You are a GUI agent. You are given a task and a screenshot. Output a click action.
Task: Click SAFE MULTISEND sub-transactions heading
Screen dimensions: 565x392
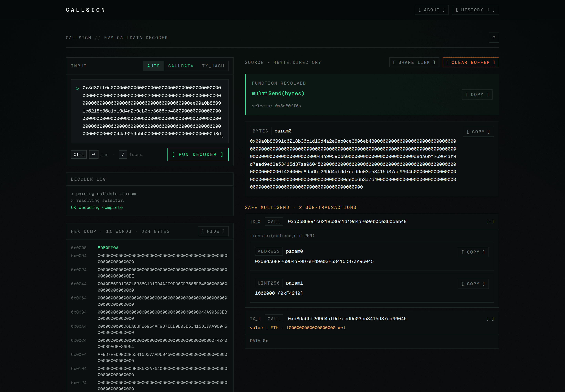point(300,207)
